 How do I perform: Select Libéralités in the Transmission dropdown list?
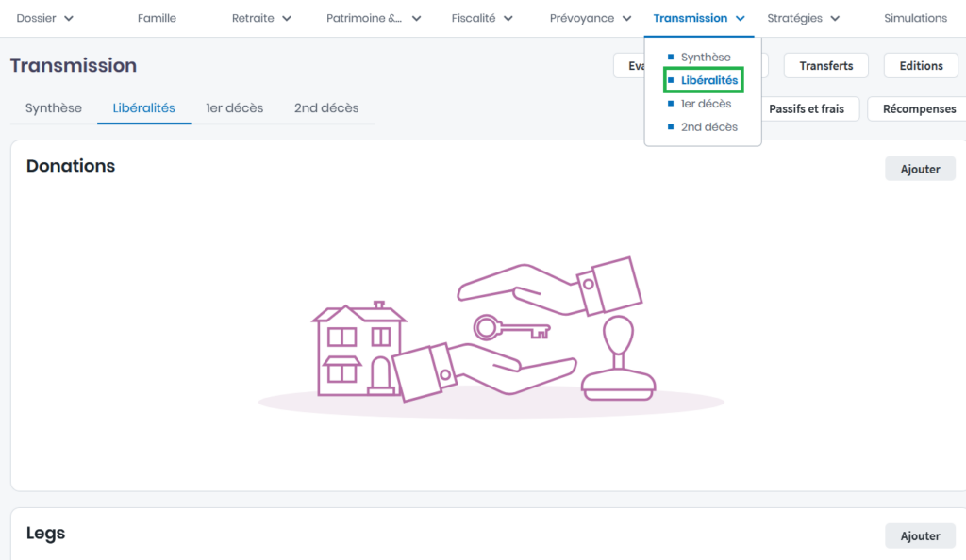point(708,81)
